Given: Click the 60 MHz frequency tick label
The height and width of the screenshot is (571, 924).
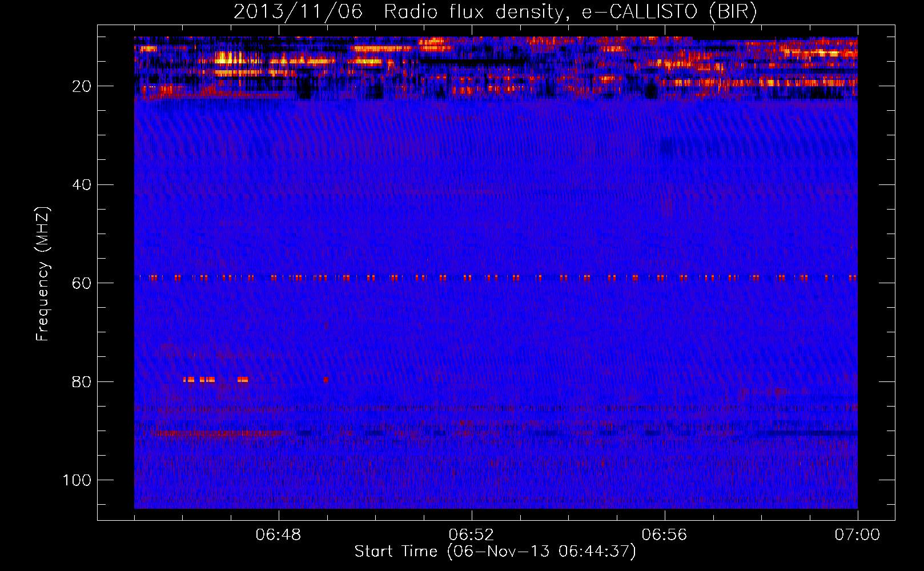Looking at the screenshot, I should [x=82, y=283].
